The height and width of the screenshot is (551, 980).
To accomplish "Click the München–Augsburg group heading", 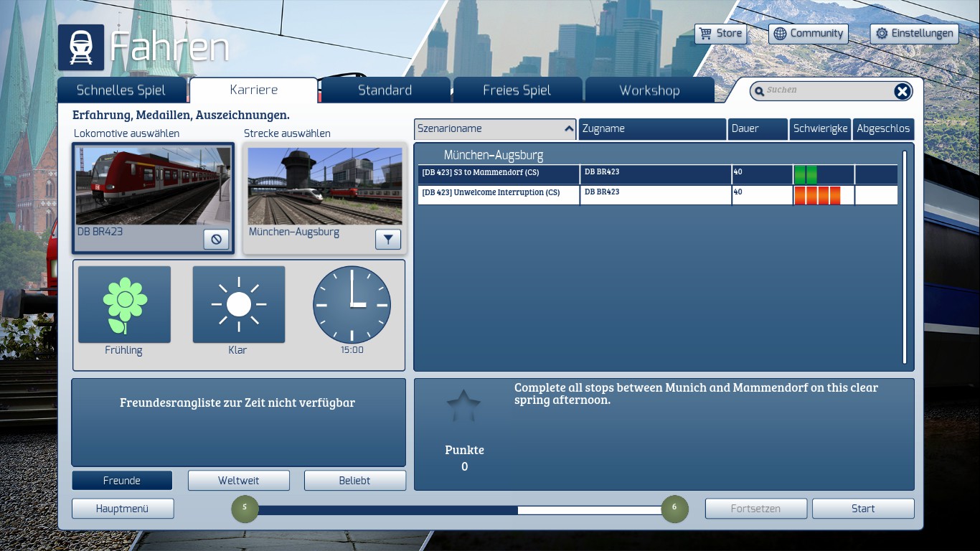I will pos(494,155).
